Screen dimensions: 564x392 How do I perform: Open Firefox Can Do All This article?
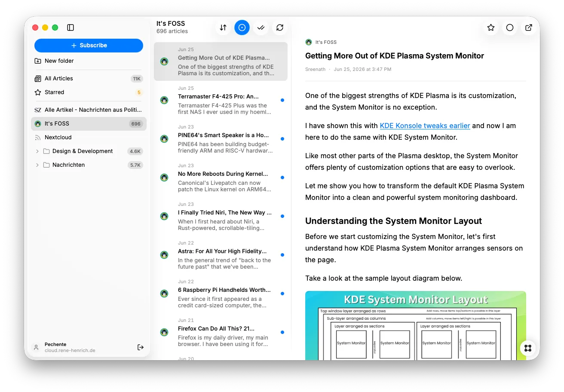pos(221,332)
